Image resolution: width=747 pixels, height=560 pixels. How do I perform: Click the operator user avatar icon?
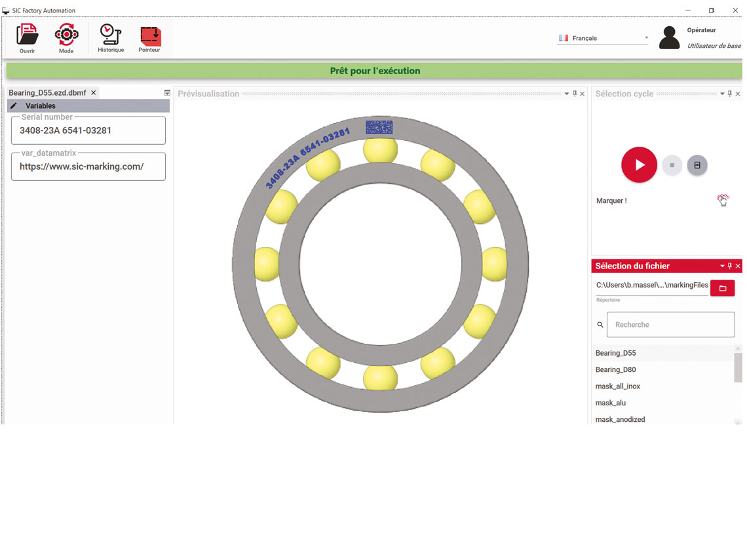click(x=669, y=38)
